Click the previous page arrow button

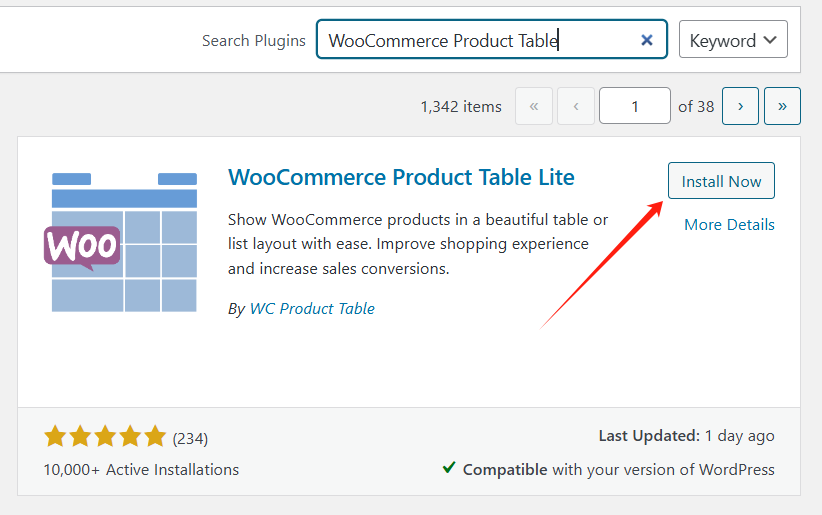tap(576, 106)
